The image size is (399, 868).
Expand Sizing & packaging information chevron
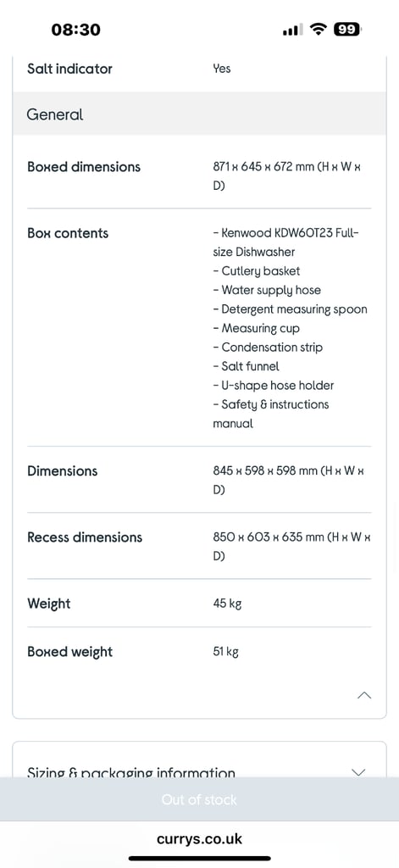tap(358, 771)
